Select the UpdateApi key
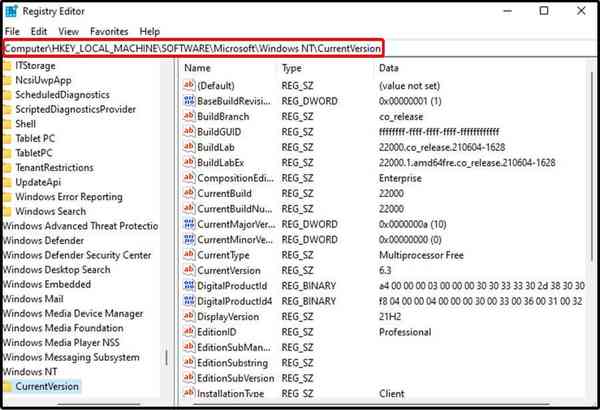Viewport: 600px width, 410px height. (x=38, y=182)
